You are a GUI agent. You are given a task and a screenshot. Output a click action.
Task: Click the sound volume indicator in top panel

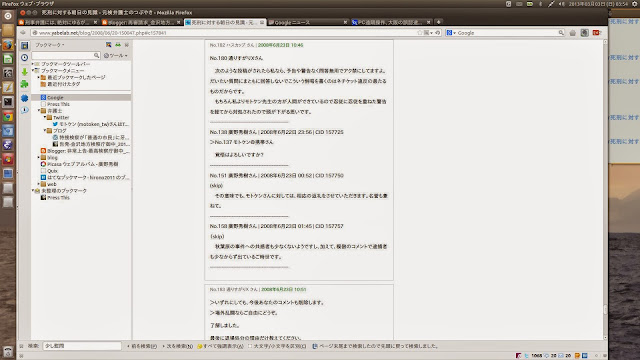click(562, 4)
